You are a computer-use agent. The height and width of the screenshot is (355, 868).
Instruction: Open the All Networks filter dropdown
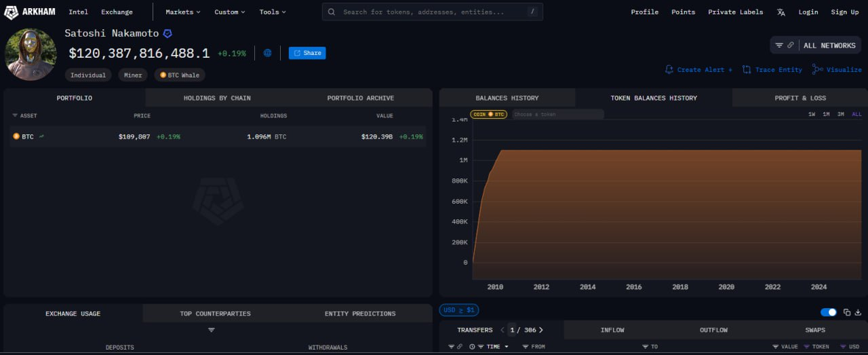pyautogui.click(x=816, y=45)
